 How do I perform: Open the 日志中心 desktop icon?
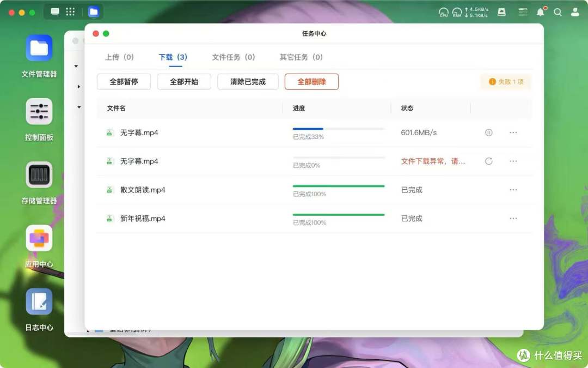tap(39, 301)
